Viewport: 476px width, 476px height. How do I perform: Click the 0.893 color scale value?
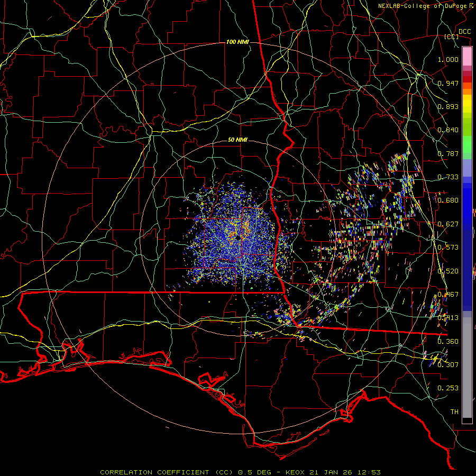click(x=448, y=106)
